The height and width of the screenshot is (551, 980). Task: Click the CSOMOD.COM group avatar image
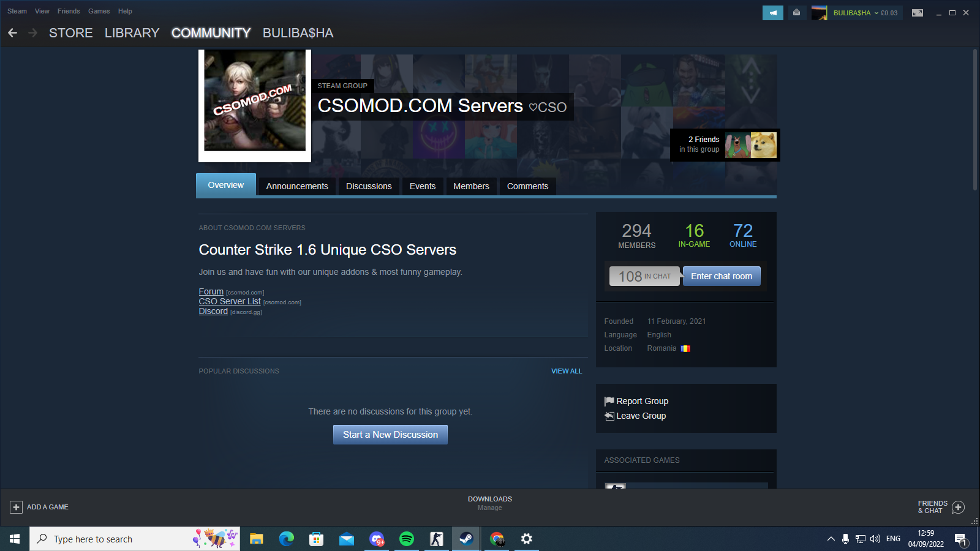pos(255,101)
